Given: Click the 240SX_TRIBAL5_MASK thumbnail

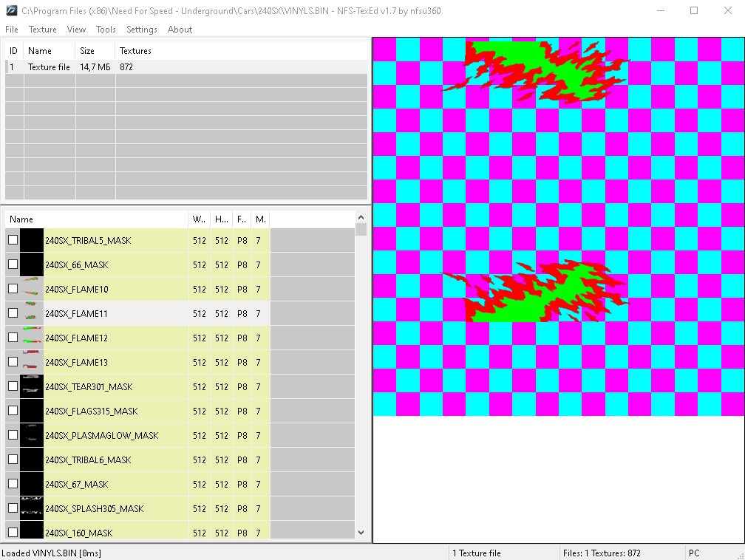Looking at the screenshot, I should click(32, 240).
